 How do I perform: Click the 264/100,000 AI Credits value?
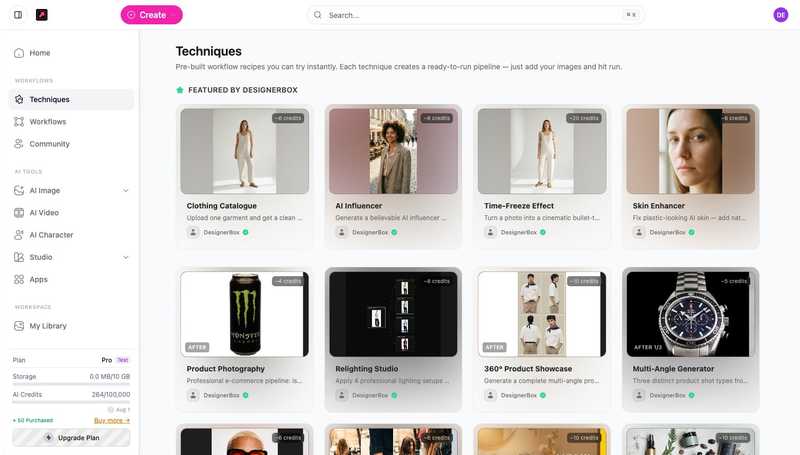pyautogui.click(x=111, y=394)
